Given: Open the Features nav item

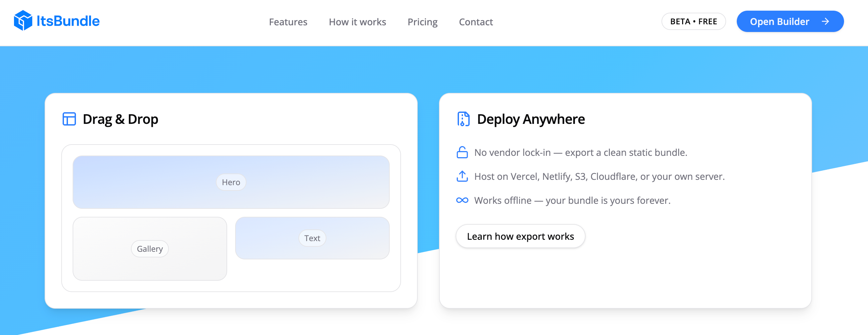Looking at the screenshot, I should point(288,22).
